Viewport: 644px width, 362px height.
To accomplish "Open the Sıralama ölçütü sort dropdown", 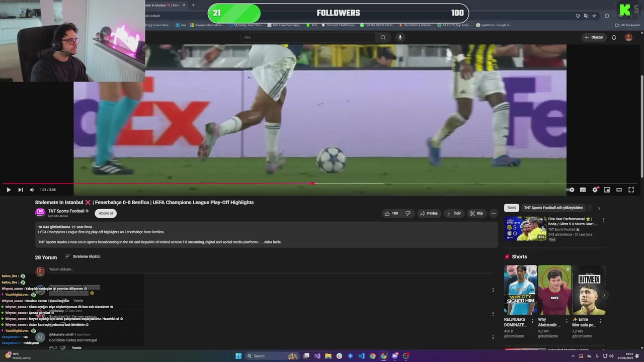I will (x=83, y=256).
